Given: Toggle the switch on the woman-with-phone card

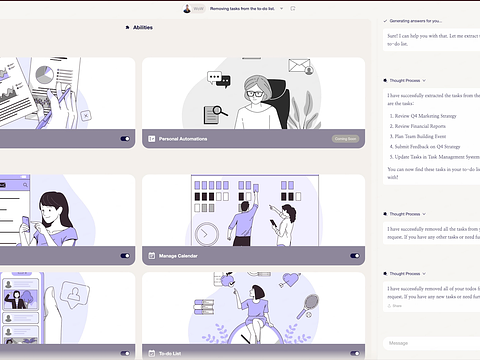Looking at the screenshot, I should [125, 256].
